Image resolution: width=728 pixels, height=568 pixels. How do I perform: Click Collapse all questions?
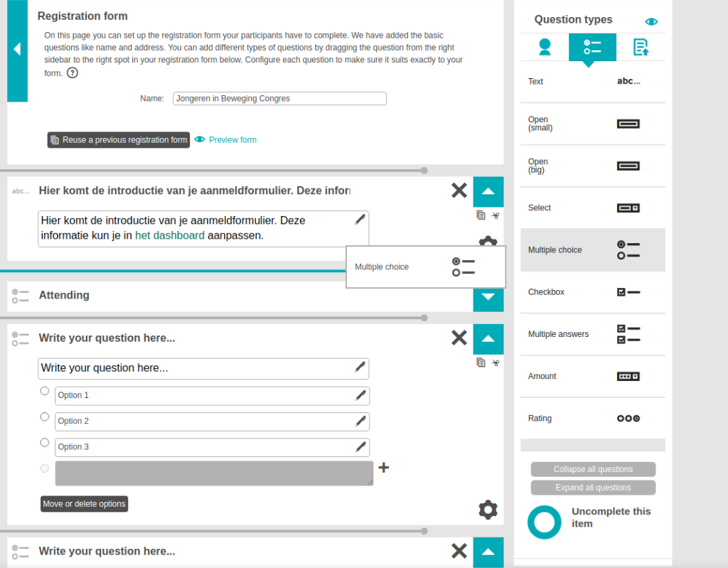(593, 469)
